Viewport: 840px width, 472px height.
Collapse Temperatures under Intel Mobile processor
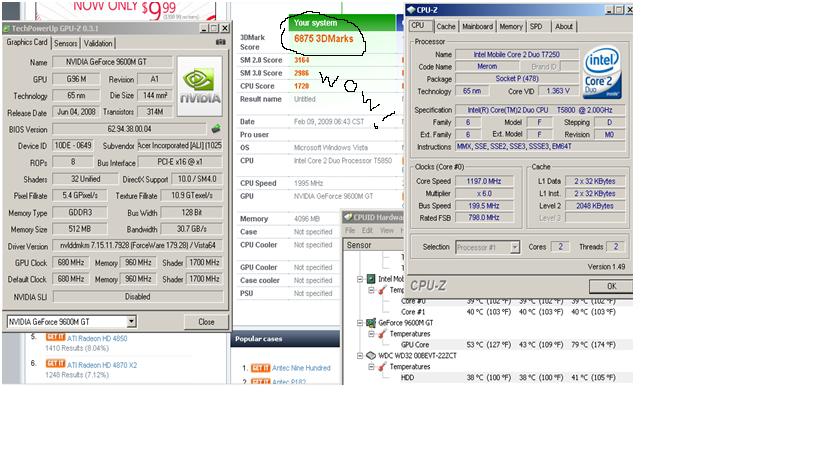pos(371,290)
